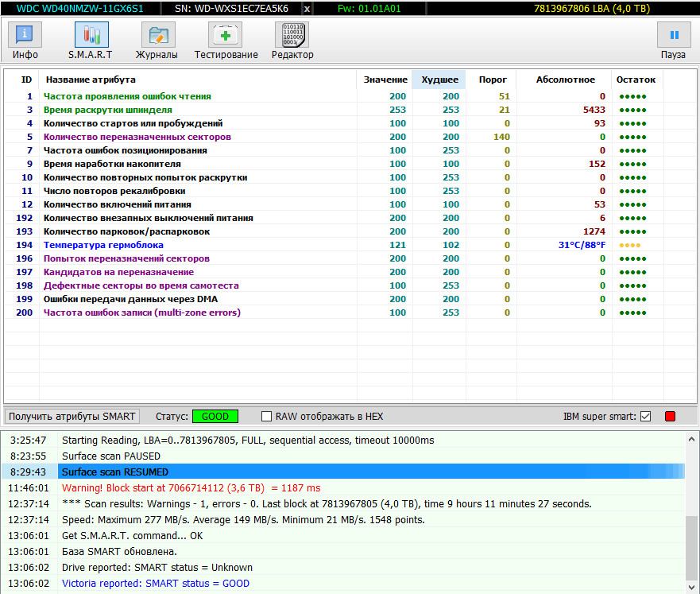Open the Тестирование surface test section
The image size is (700, 594).
point(226,41)
